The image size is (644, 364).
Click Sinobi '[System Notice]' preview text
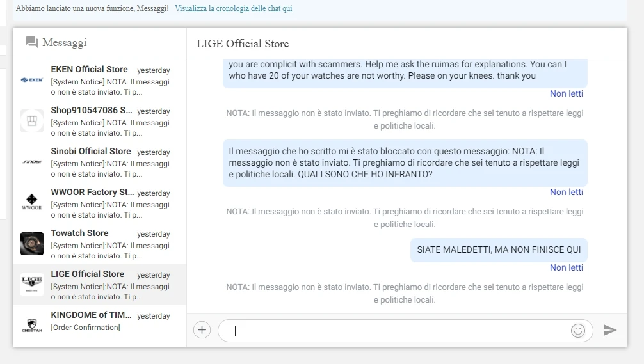110,169
